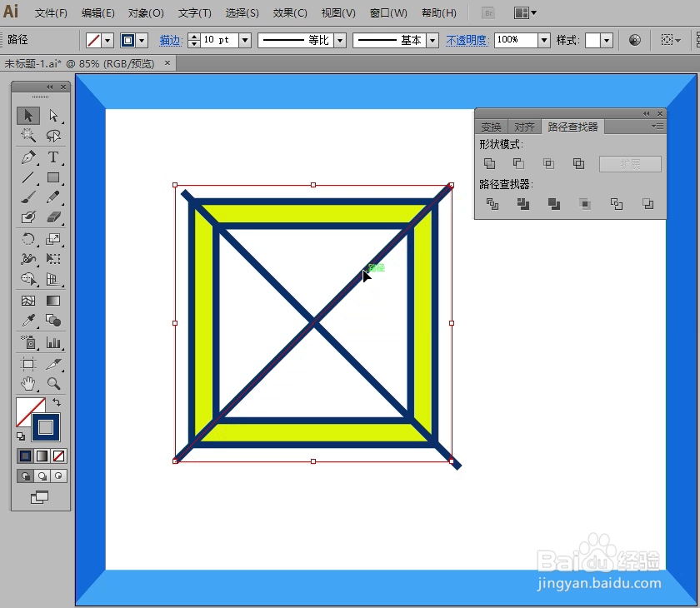Click the Trim pathfinder icon
The image size is (700, 608).
(x=522, y=204)
